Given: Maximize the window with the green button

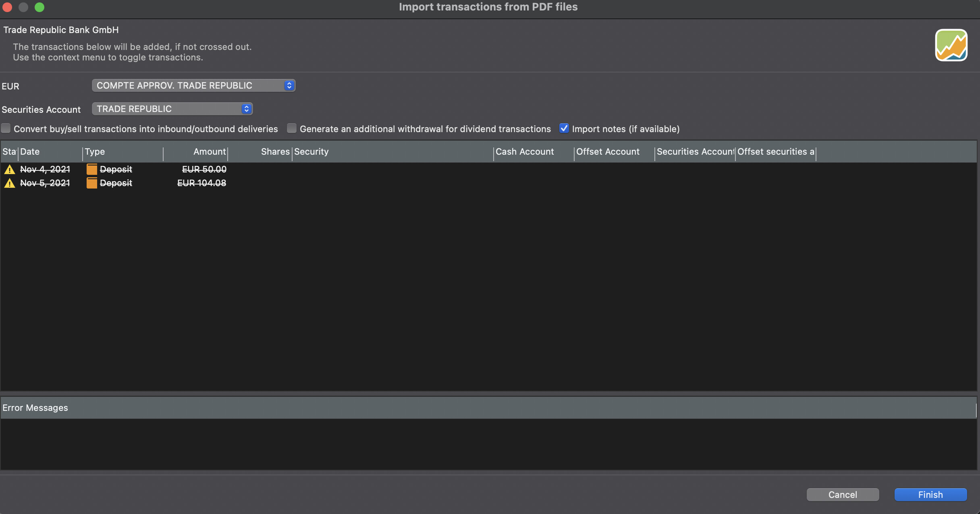Looking at the screenshot, I should [39, 7].
